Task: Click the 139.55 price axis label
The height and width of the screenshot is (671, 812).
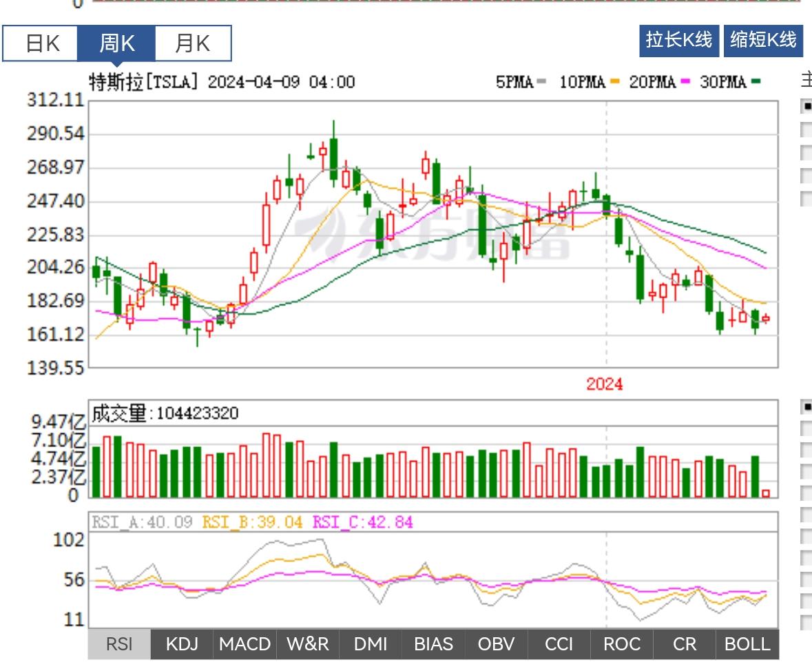Action: click(x=55, y=369)
